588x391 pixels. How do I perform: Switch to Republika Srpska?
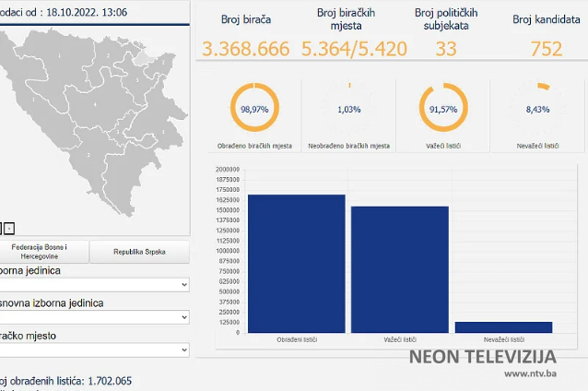click(140, 252)
